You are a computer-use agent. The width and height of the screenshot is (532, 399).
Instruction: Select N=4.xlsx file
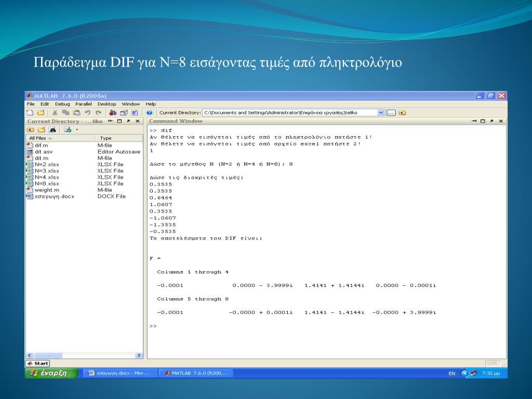(x=47, y=177)
